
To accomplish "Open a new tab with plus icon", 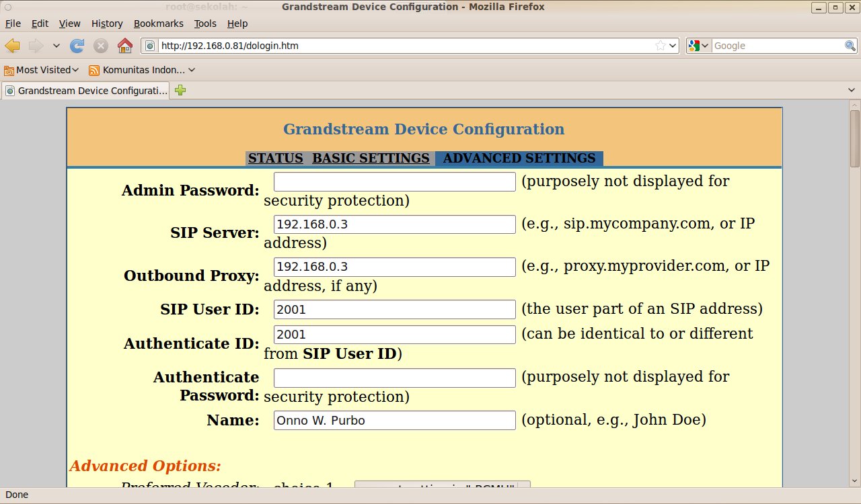I will point(180,90).
